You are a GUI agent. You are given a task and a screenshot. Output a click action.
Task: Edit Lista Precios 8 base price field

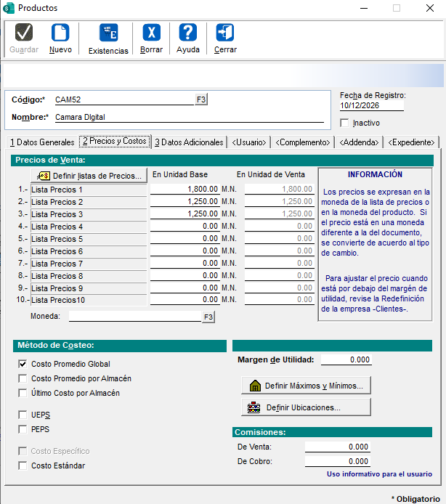click(x=185, y=275)
